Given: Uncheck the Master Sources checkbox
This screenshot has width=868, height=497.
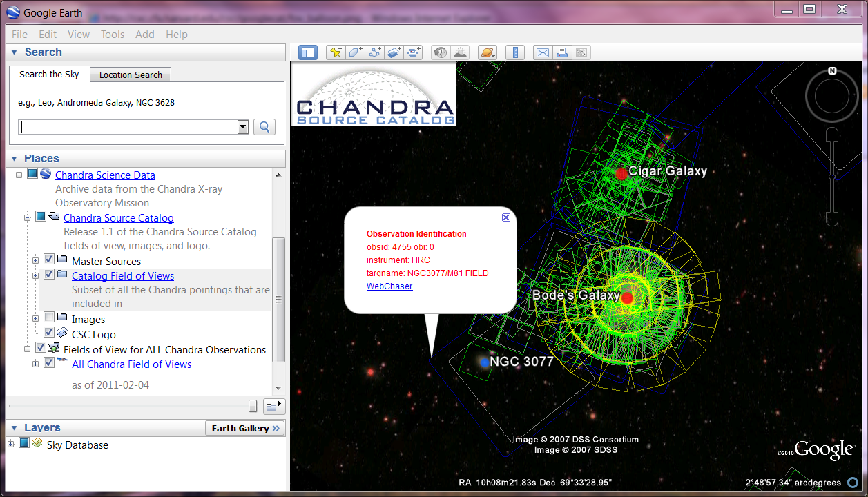Looking at the screenshot, I should pyautogui.click(x=49, y=260).
